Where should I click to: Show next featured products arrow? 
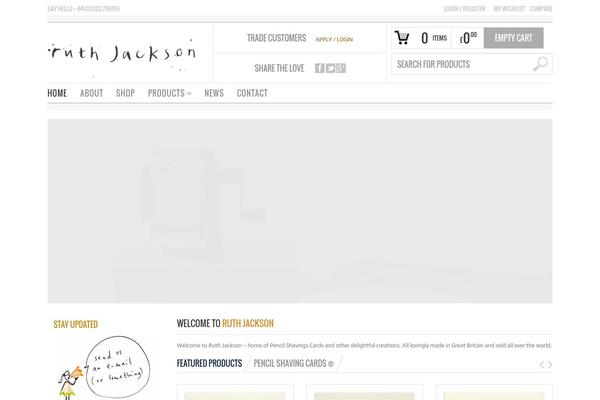550,364
